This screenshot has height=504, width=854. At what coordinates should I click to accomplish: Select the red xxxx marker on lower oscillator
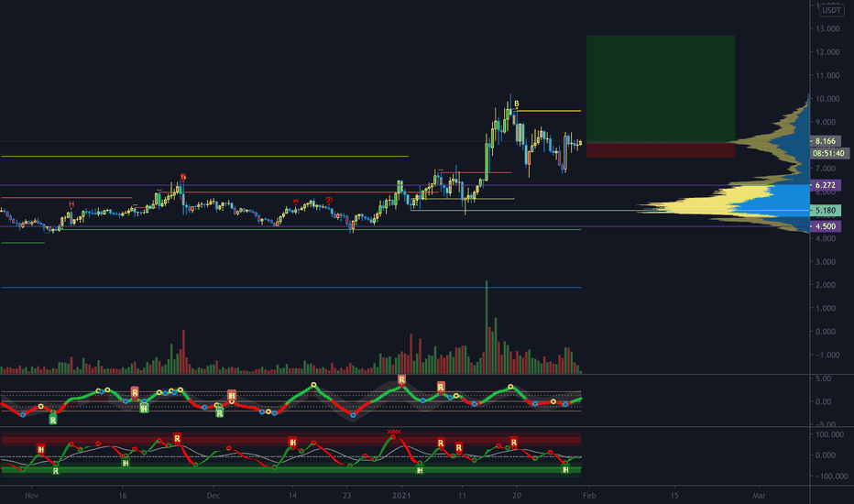coord(394,432)
